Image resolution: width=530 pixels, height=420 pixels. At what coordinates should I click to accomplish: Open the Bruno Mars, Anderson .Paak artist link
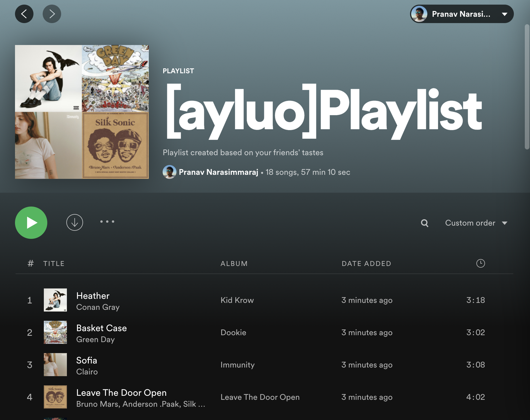coord(141,404)
